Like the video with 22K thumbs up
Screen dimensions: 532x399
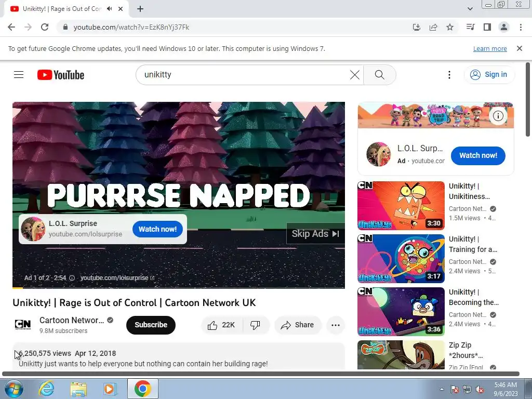pyautogui.click(x=222, y=325)
